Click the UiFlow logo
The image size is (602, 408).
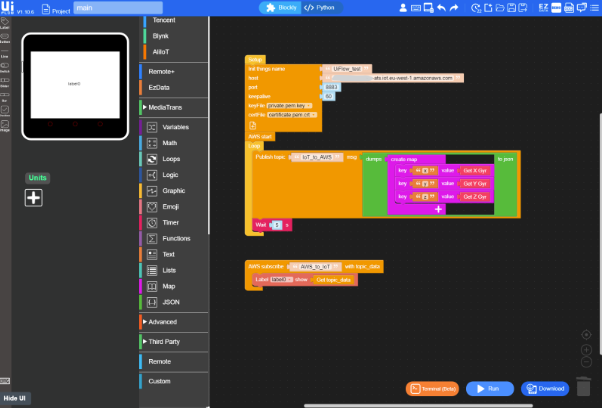[x=7, y=8]
